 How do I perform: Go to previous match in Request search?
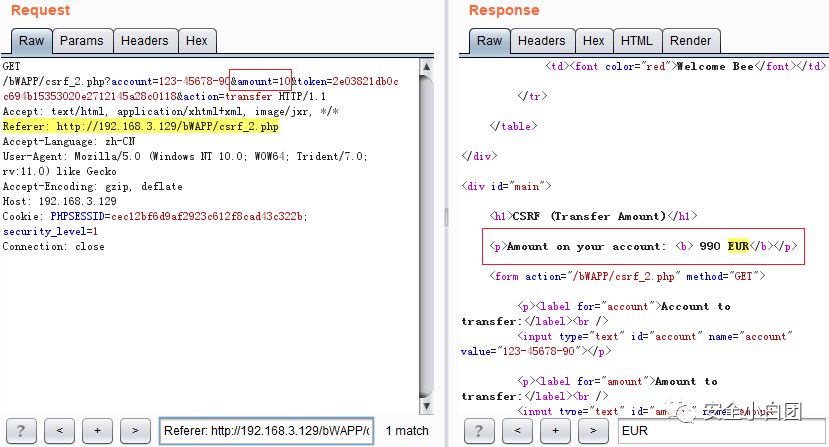59,431
